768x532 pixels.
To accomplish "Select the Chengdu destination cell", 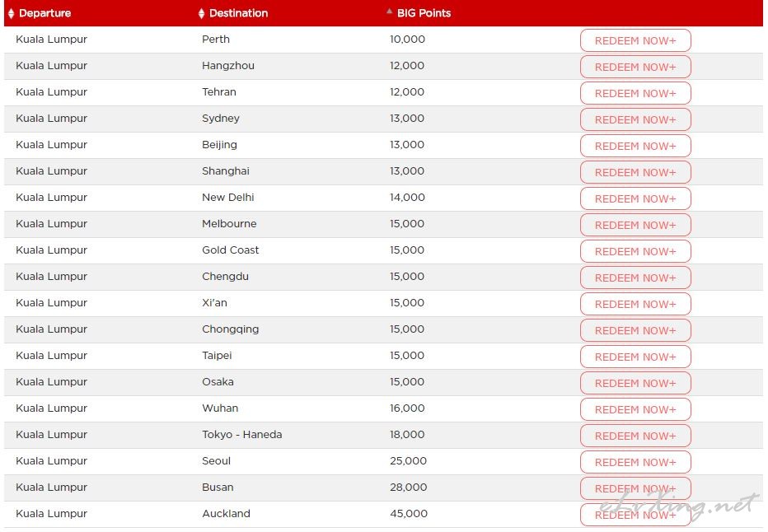I will [x=225, y=277].
